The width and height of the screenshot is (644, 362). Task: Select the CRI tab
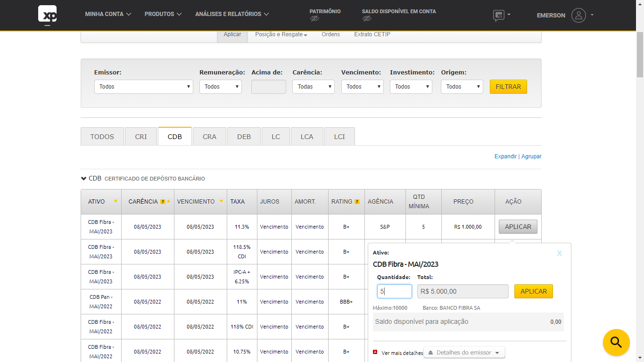click(141, 136)
